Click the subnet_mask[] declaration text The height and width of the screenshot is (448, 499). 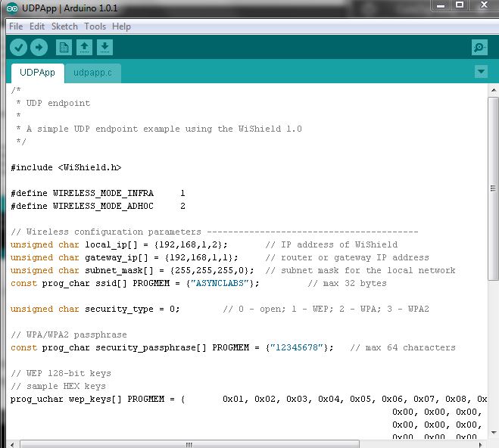[x=132, y=271]
